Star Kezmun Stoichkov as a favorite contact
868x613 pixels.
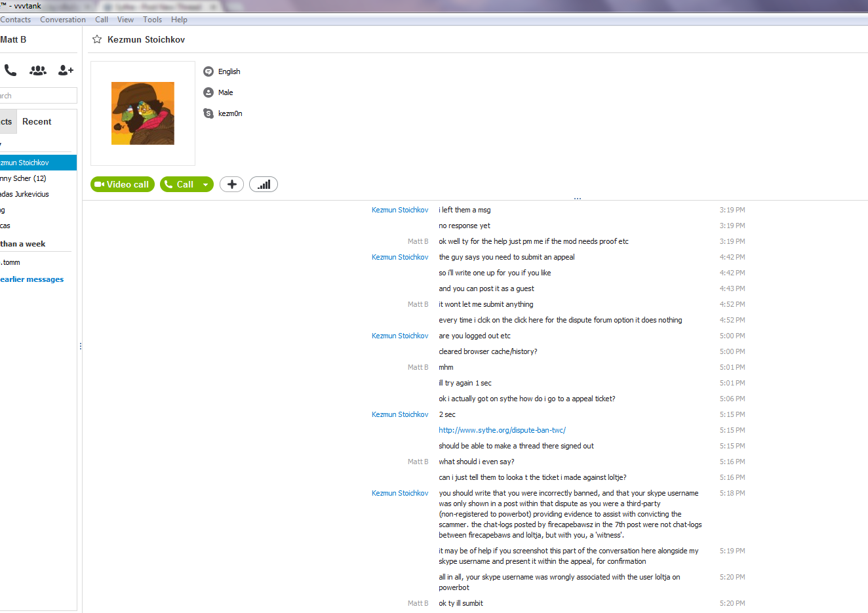(x=97, y=39)
